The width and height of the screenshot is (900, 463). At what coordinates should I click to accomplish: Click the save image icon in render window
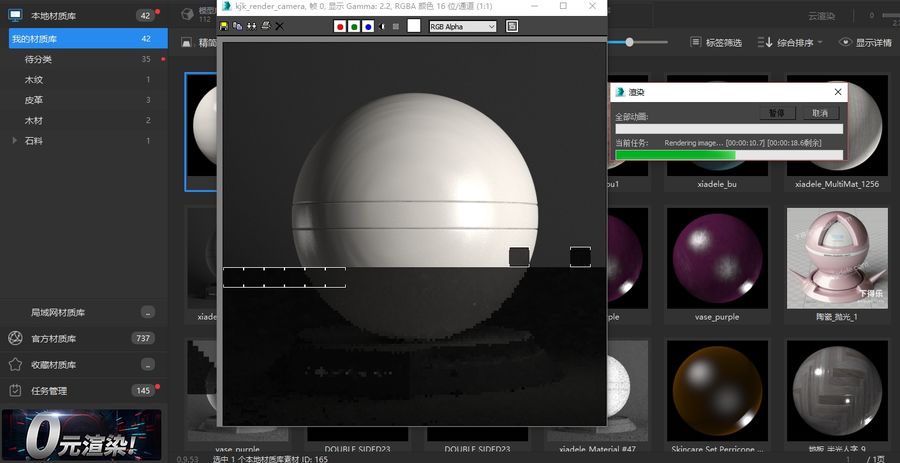tap(224, 26)
